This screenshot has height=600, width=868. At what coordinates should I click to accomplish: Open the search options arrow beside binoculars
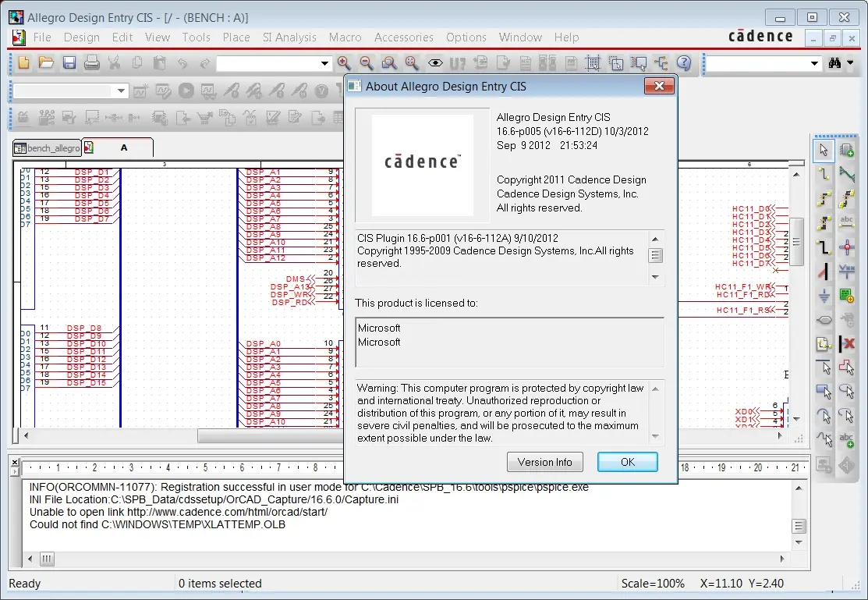[851, 63]
